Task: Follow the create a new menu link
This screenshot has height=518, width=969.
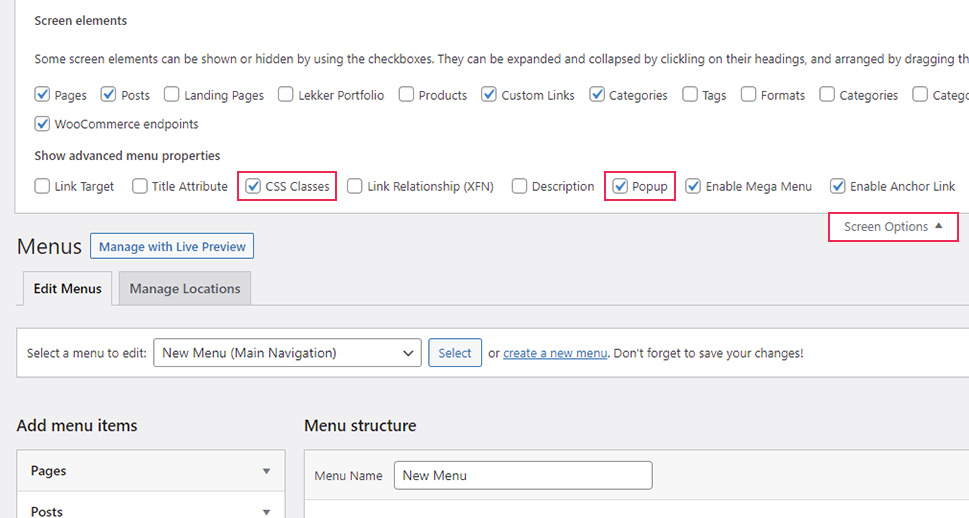Action: [555, 353]
